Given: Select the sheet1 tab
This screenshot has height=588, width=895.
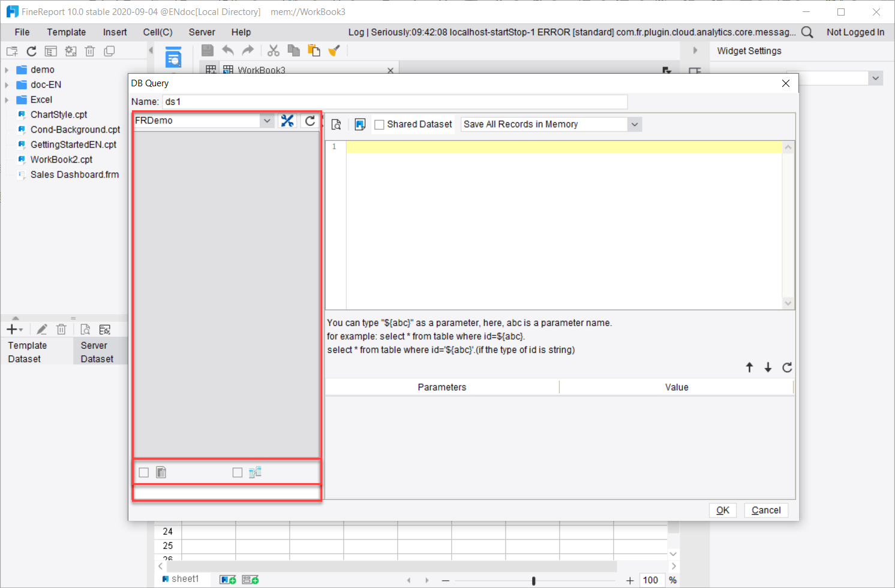Looking at the screenshot, I should (181, 579).
